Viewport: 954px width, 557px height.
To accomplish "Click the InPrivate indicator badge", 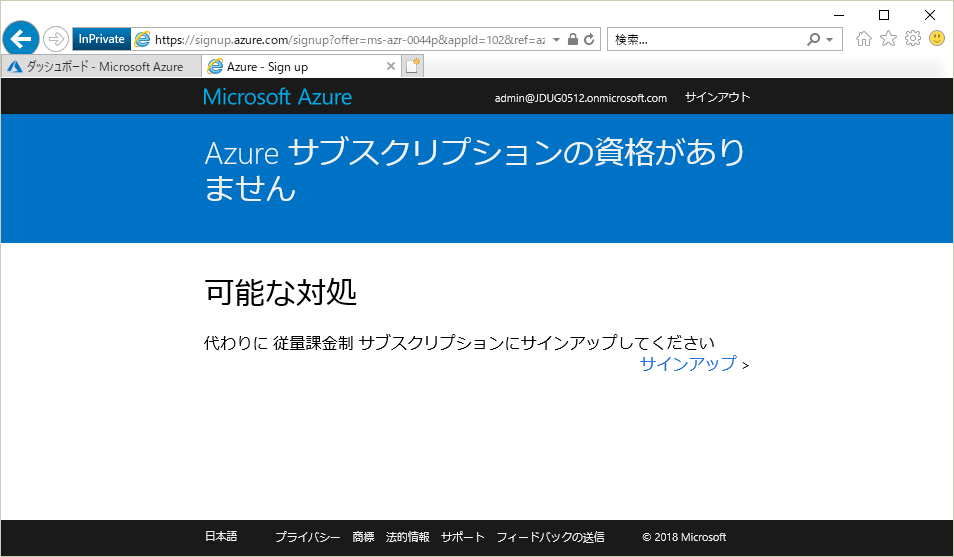I will [x=102, y=39].
